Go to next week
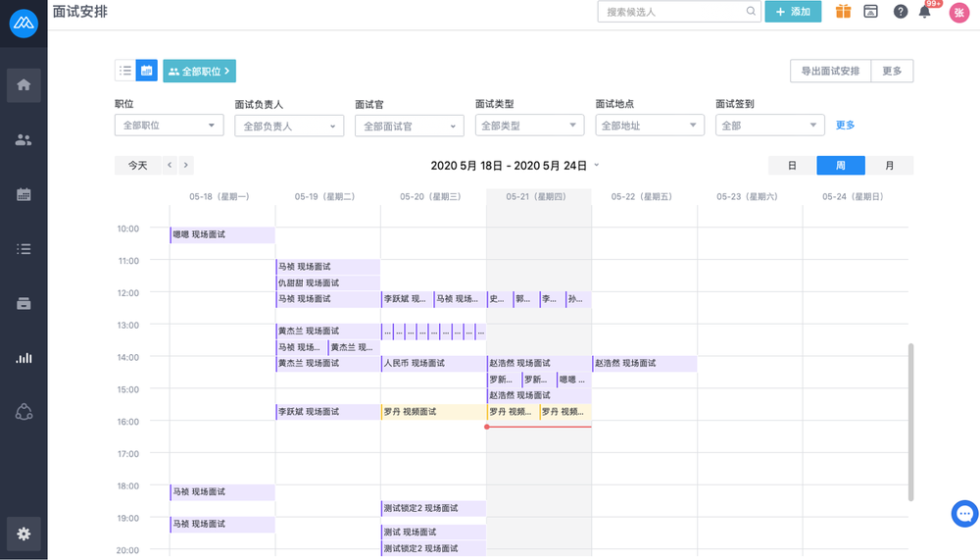Image resolution: width=980 pixels, height=560 pixels. 185,165
